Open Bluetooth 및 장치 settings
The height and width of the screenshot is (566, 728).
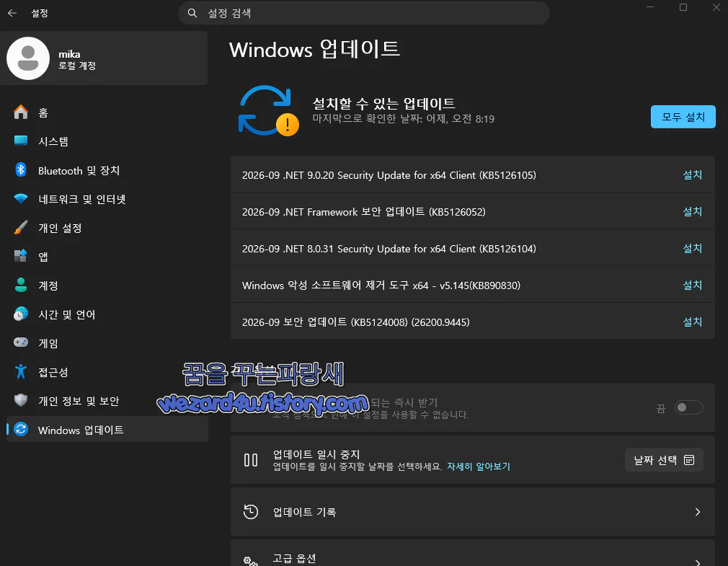tap(107, 170)
